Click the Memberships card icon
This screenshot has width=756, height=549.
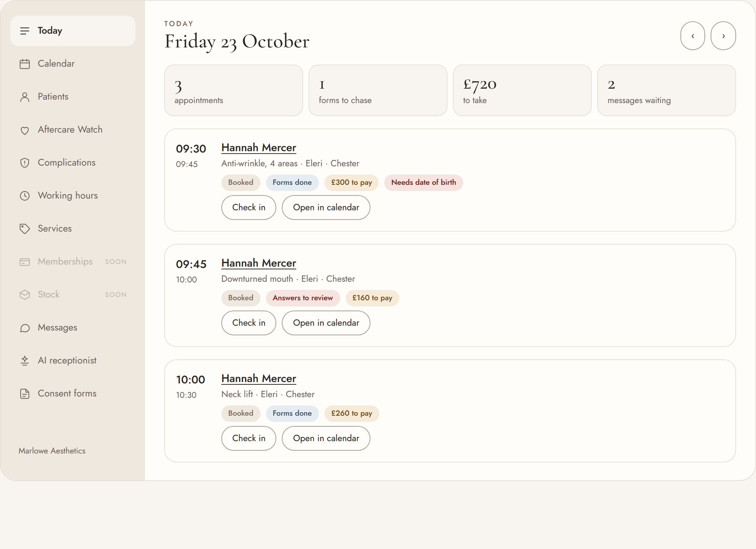coord(25,262)
